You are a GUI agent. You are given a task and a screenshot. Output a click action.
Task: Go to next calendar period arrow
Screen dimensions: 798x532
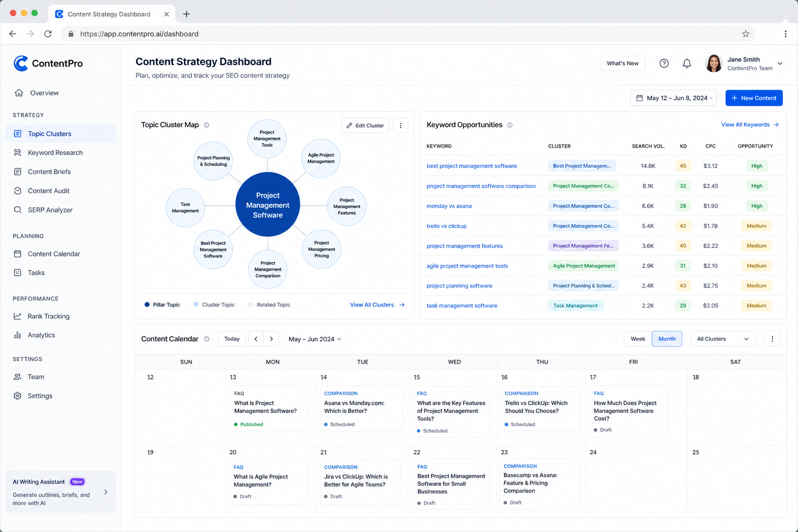coord(271,339)
